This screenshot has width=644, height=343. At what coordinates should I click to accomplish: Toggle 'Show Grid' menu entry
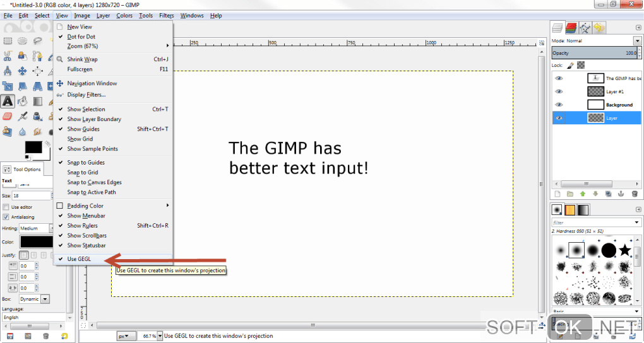(x=113, y=139)
